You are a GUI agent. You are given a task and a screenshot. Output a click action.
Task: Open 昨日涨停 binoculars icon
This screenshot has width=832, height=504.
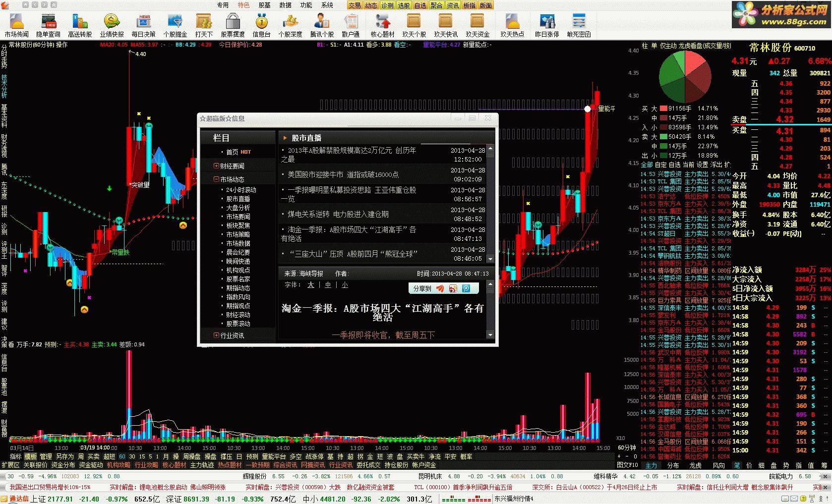coord(547,25)
